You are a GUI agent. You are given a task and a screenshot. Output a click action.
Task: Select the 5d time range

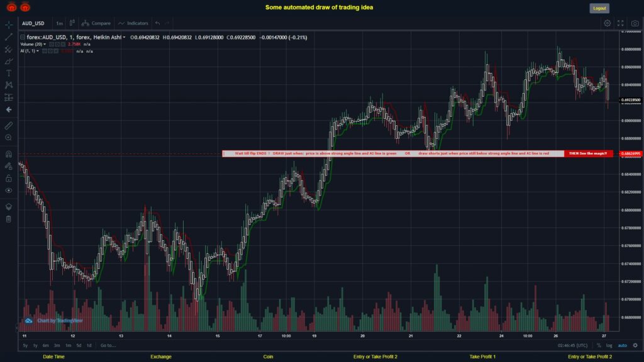79,346
